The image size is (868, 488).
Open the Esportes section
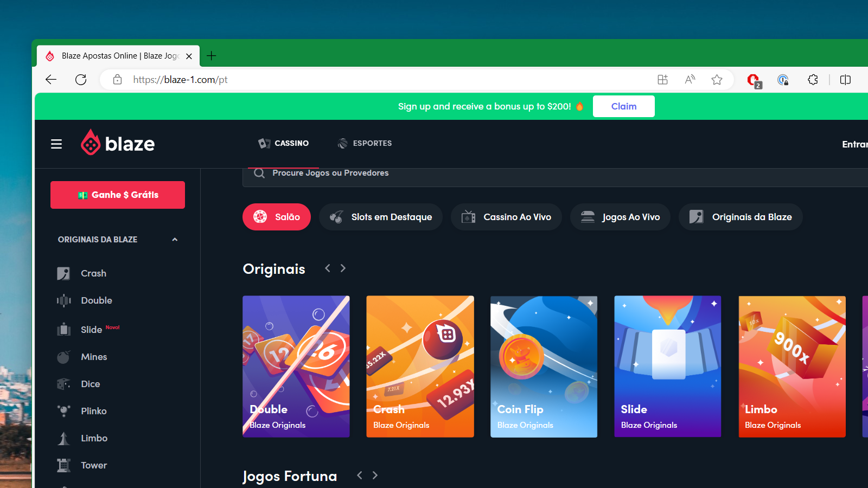[365, 143]
